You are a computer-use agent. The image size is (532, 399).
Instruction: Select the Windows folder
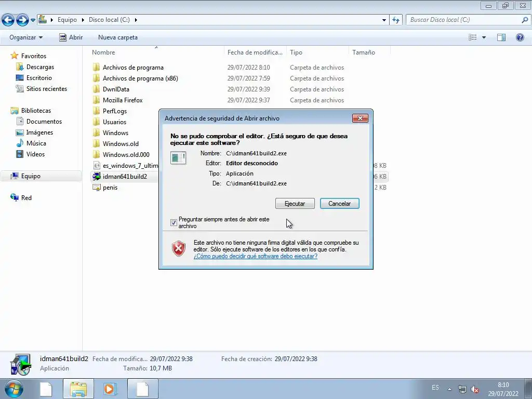coord(115,132)
